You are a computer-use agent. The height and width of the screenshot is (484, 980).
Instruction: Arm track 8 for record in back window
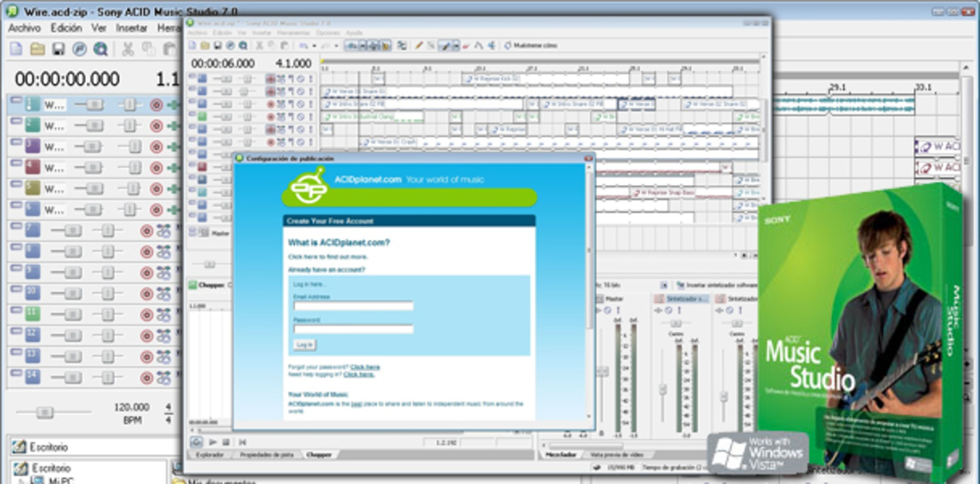[x=146, y=252]
